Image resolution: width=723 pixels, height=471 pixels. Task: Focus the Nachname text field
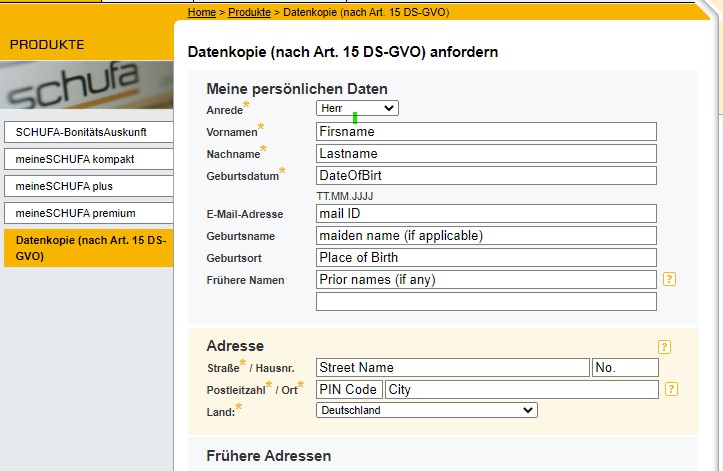click(486, 154)
